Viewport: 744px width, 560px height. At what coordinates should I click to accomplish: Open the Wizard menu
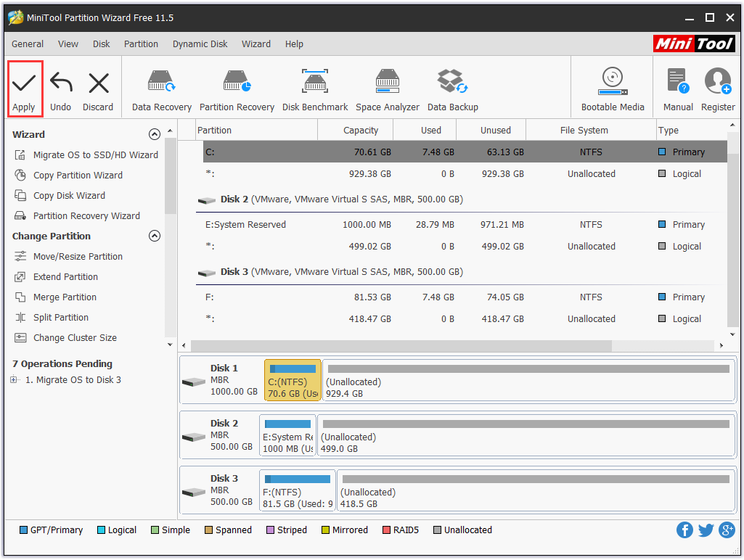(x=256, y=44)
